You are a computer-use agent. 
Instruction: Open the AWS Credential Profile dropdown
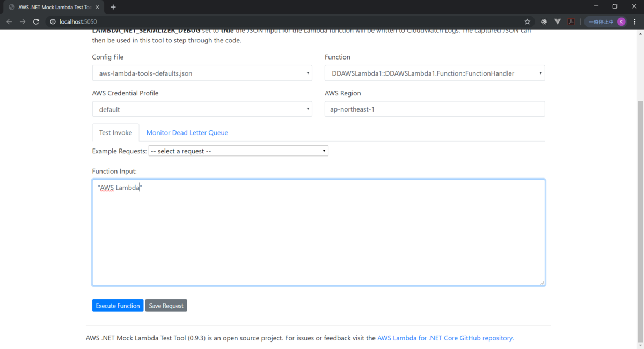pos(202,109)
